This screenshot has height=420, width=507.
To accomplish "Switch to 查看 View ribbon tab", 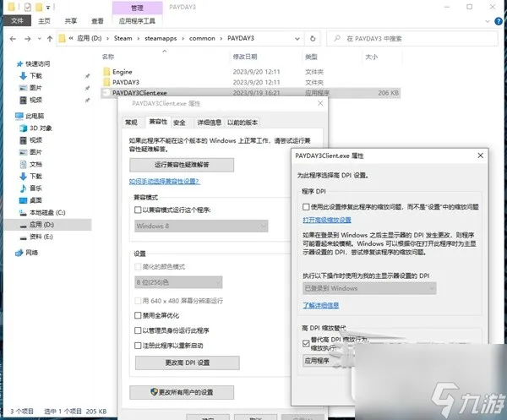I will click(x=97, y=21).
